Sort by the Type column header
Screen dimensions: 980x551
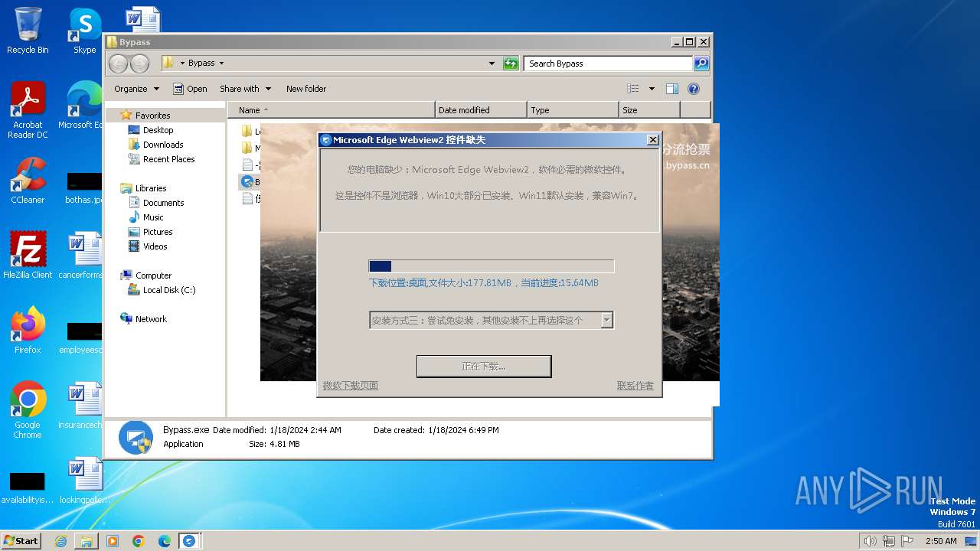[x=573, y=110]
